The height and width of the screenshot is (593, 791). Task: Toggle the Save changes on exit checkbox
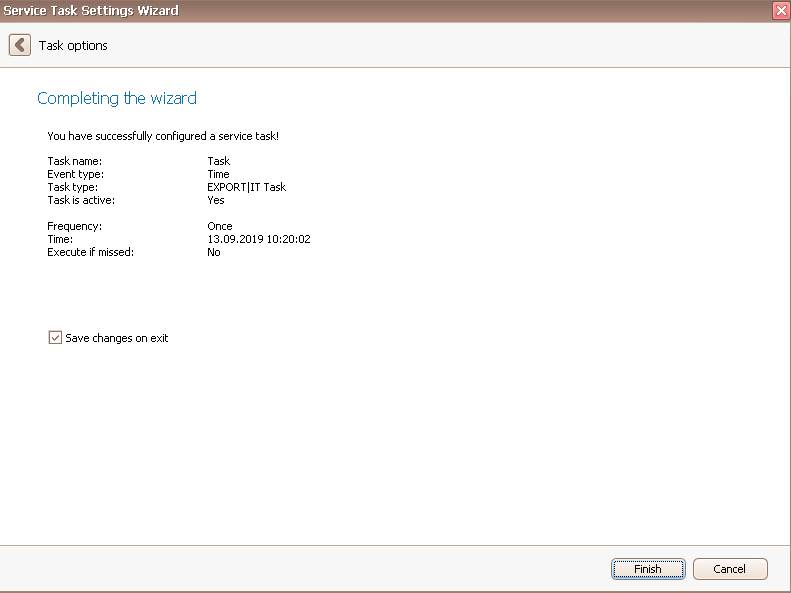coord(55,338)
